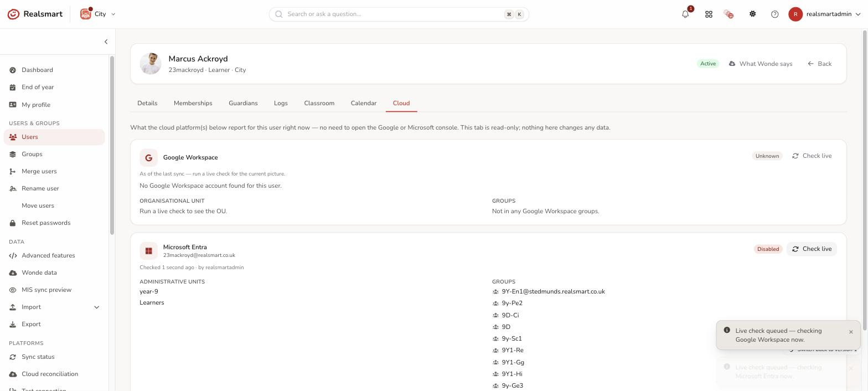Collapse the sidebar with the chevron
Image resolution: width=868 pixels, height=391 pixels.
(x=106, y=42)
